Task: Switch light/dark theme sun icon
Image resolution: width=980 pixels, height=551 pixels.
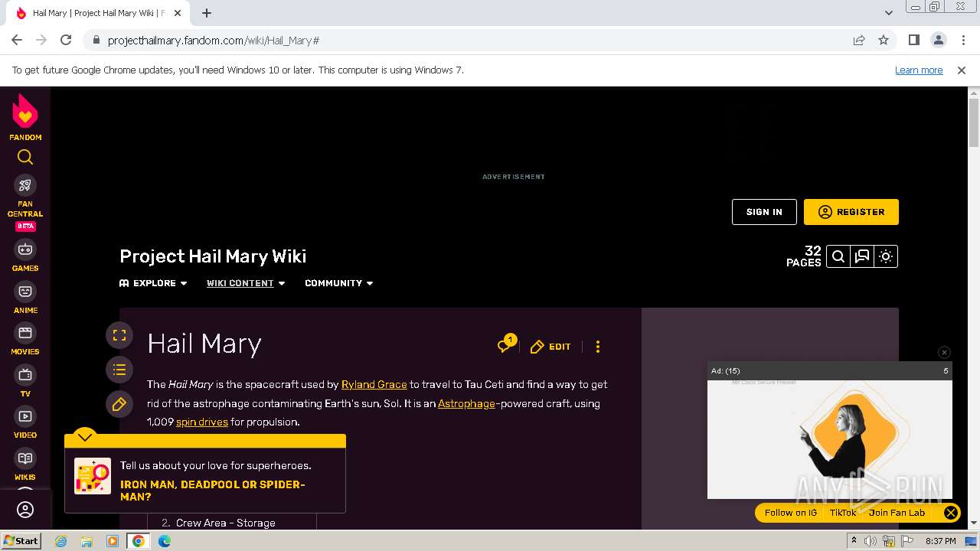Action: click(886, 256)
